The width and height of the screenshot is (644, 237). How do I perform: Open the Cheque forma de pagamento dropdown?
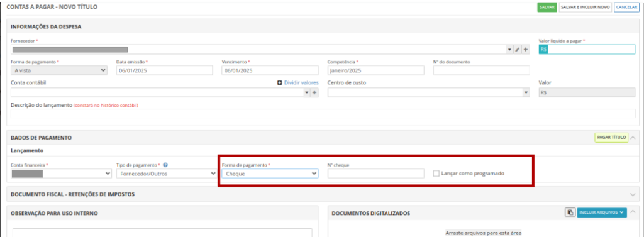click(x=270, y=174)
